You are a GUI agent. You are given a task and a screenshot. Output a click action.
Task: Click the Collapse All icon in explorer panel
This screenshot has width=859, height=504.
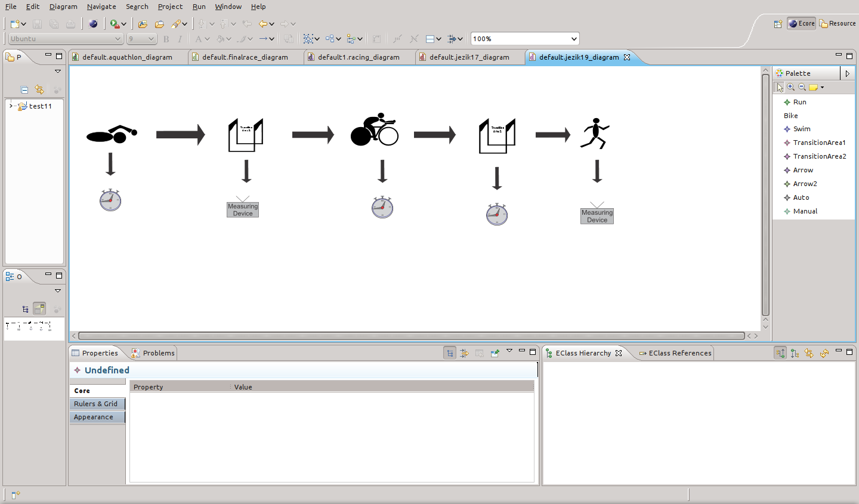(24, 89)
